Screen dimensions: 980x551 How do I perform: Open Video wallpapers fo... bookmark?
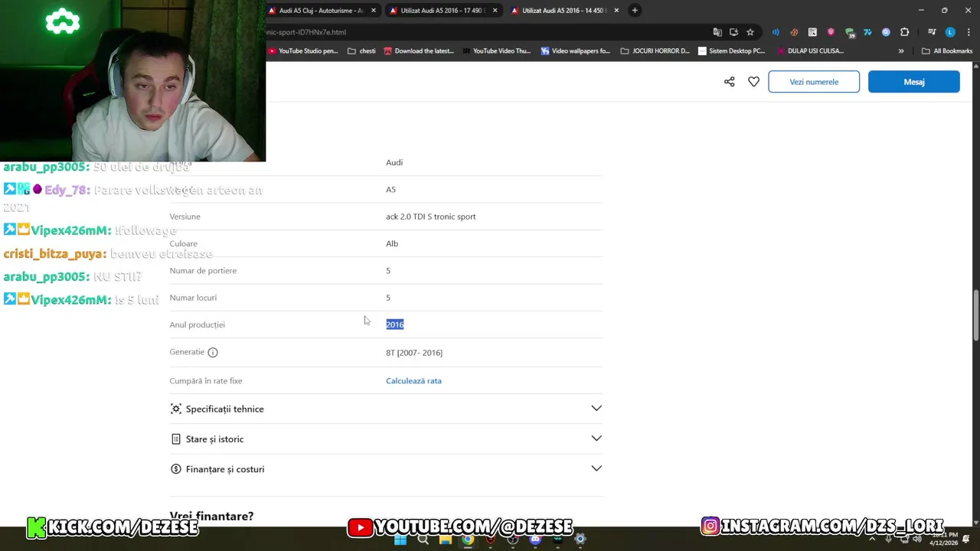tap(576, 51)
